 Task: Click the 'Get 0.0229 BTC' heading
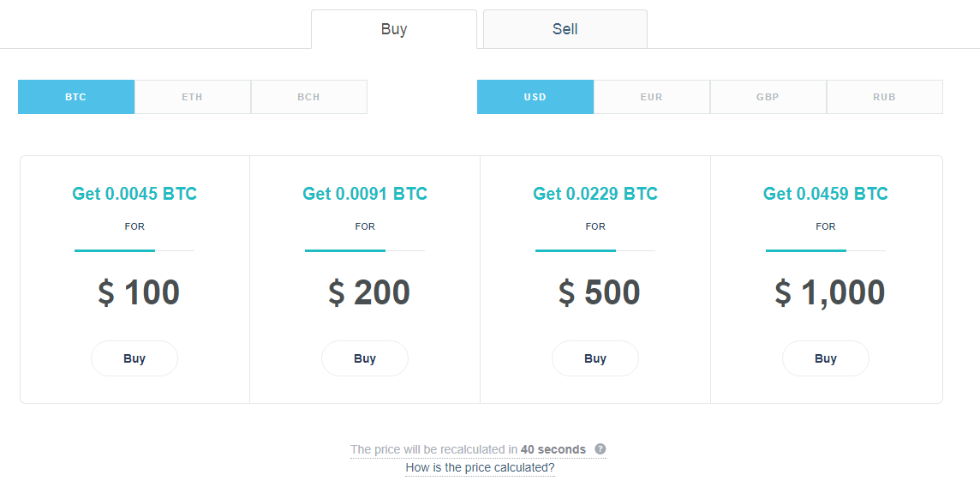595,193
